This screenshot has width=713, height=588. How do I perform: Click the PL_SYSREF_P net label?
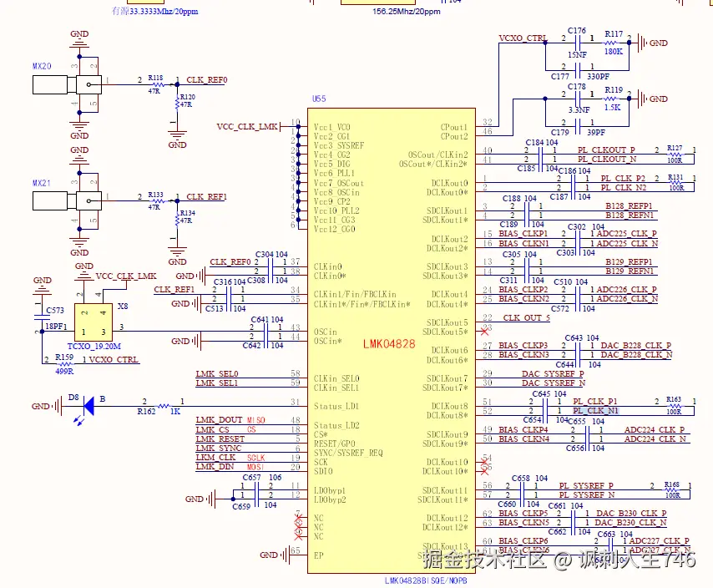[586, 485]
